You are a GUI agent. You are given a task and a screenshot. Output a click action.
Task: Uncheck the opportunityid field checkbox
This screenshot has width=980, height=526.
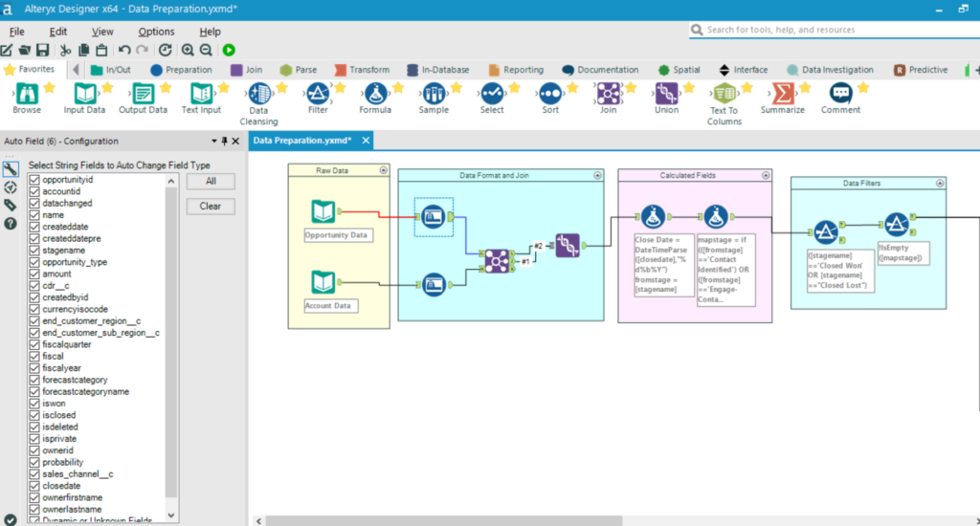tap(34, 180)
